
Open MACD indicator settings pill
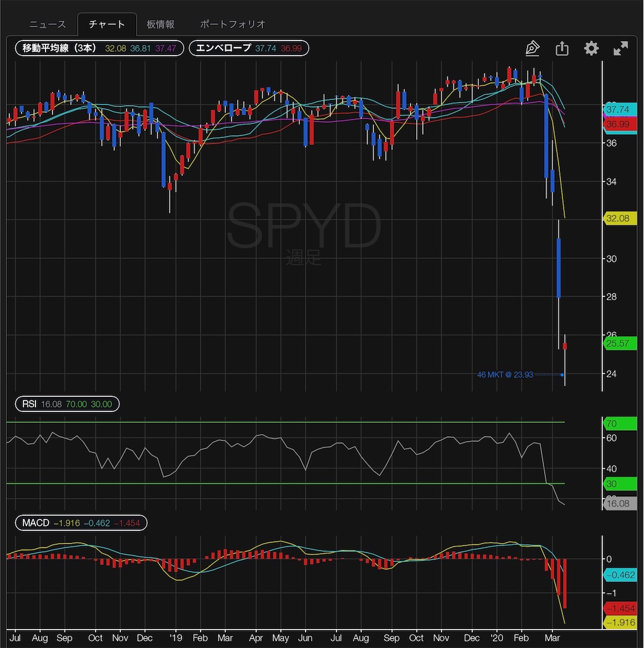(81, 523)
